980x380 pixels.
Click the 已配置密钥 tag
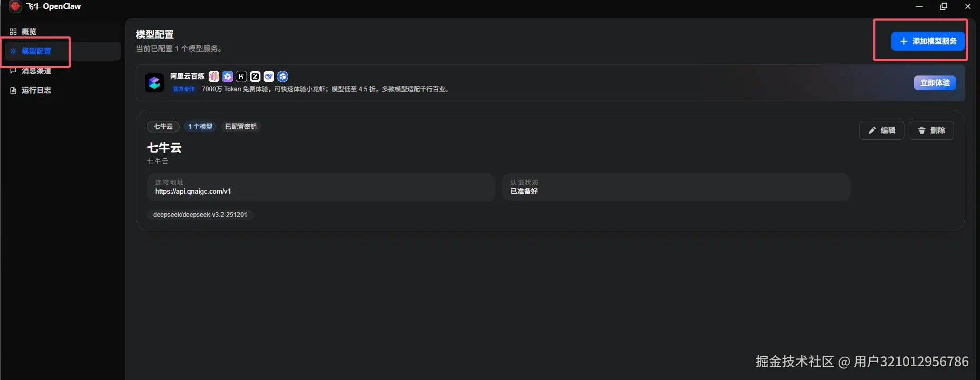tap(241, 127)
